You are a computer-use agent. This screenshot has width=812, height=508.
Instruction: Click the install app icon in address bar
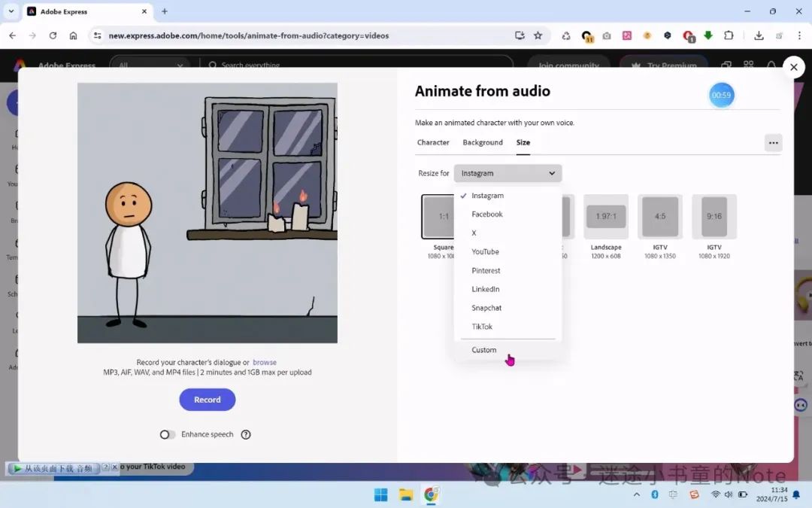tap(520, 35)
